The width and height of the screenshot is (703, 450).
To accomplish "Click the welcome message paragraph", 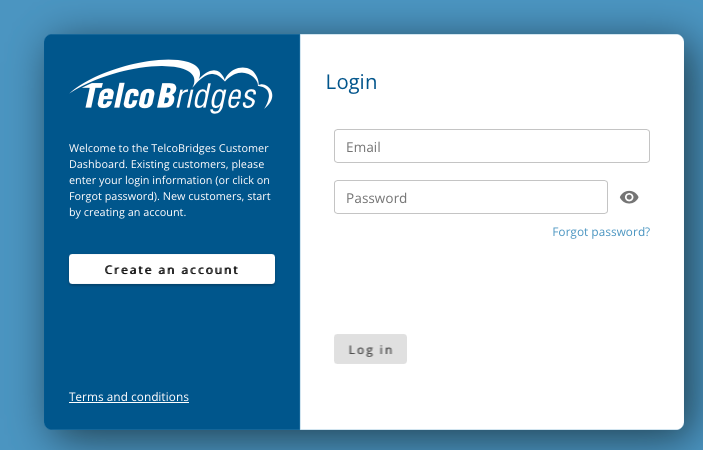I will (170, 180).
